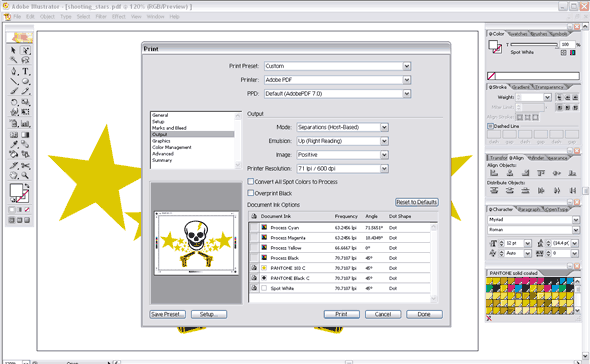Toggle print icon for PANTONE 103 C
This screenshot has width=590, height=364.
tap(254, 268)
